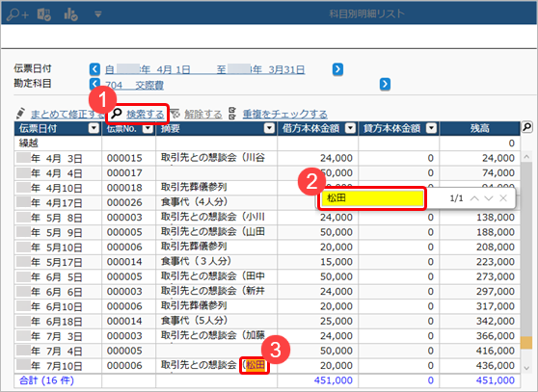Click 取引先との懇談会（新井 cell

tap(217, 291)
